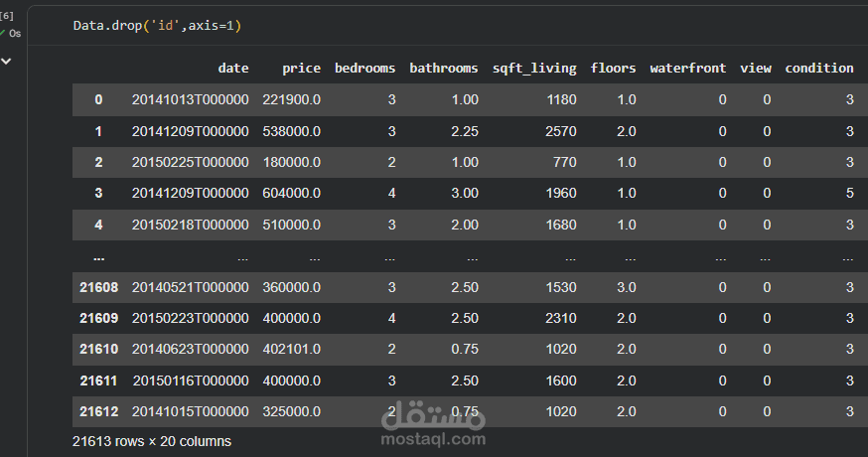Click sqft_living value 1530
The image size is (868, 457).
tap(561, 287)
